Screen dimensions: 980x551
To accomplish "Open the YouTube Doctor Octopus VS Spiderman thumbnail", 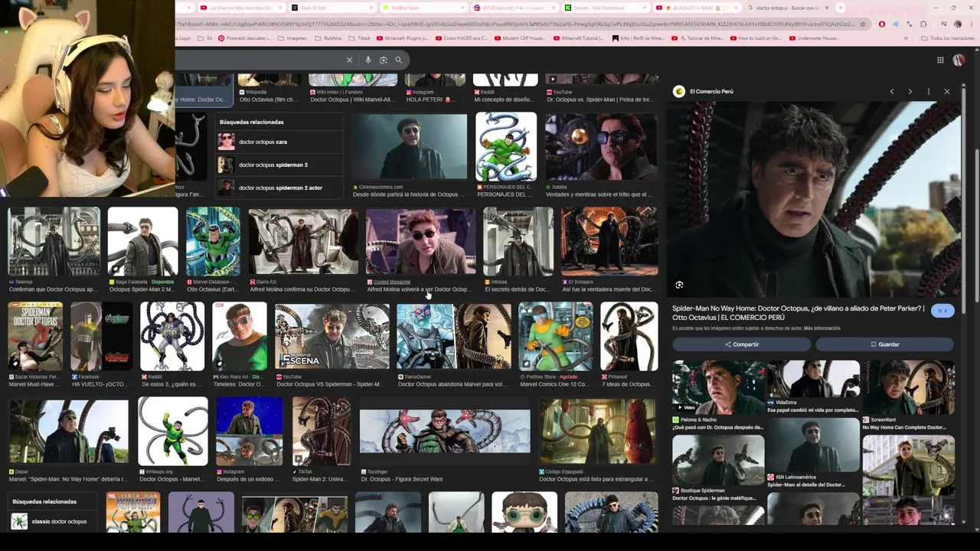I will pos(332,337).
